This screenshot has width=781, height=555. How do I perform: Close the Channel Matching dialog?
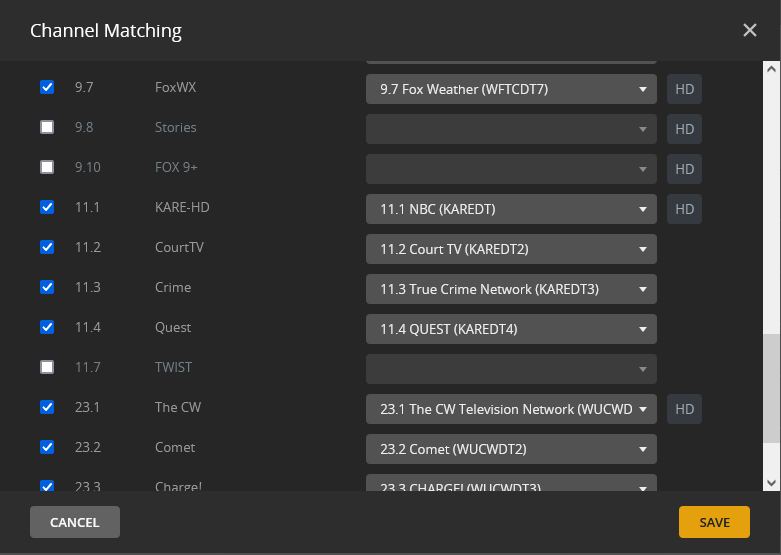(x=750, y=30)
